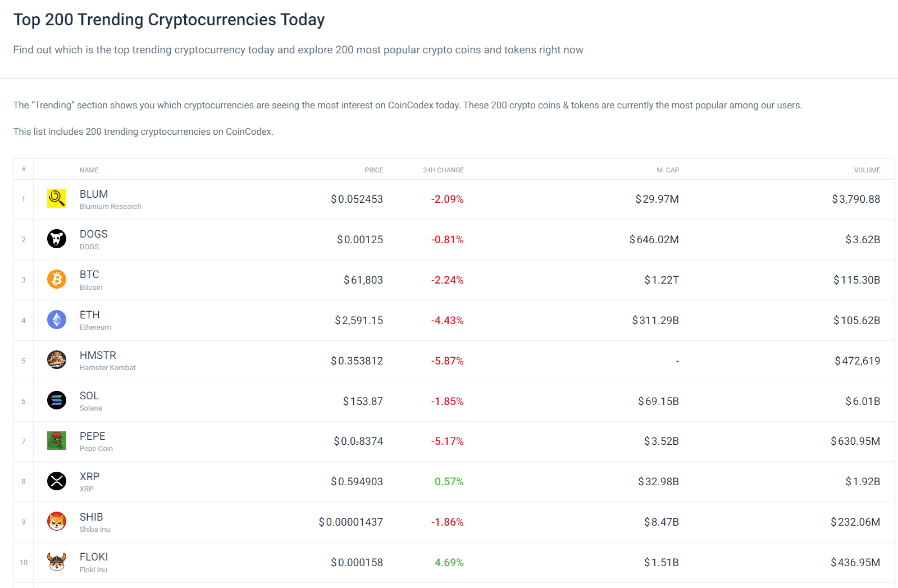The image size is (898, 588).
Task: Click the Hamster Kombat logo icon
Action: point(57,360)
